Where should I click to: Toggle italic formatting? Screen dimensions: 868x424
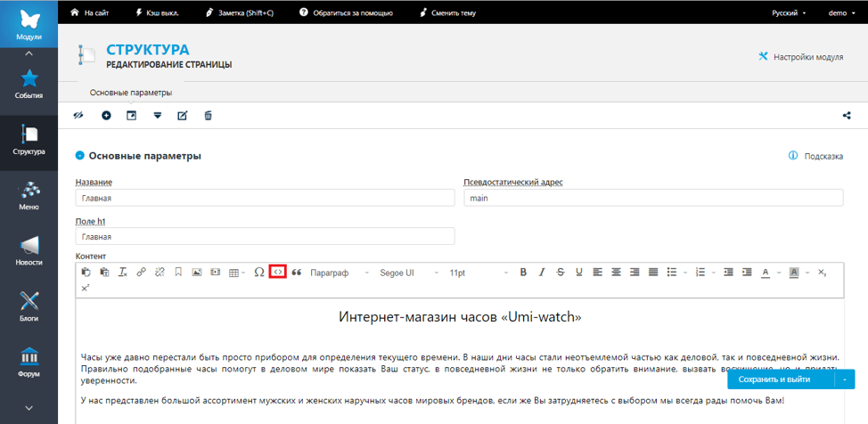[x=542, y=273]
